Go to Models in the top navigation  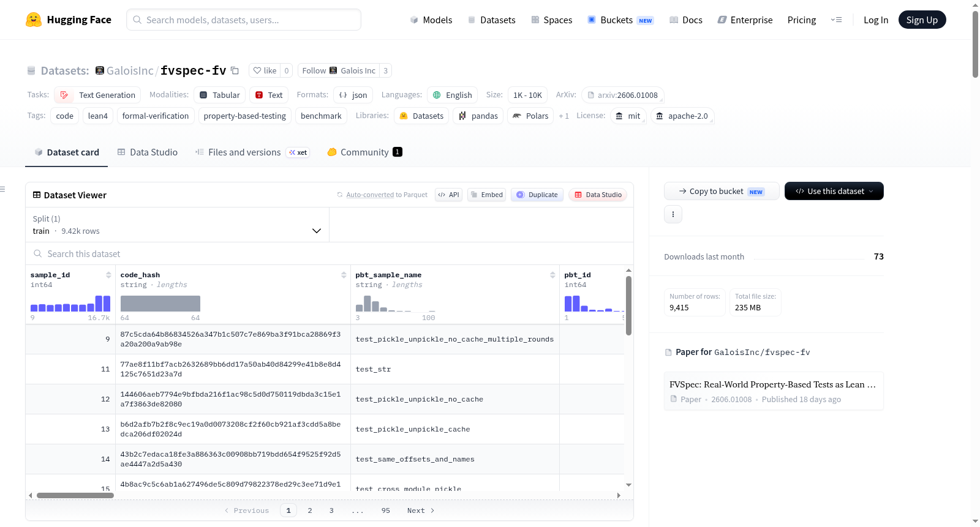point(431,20)
